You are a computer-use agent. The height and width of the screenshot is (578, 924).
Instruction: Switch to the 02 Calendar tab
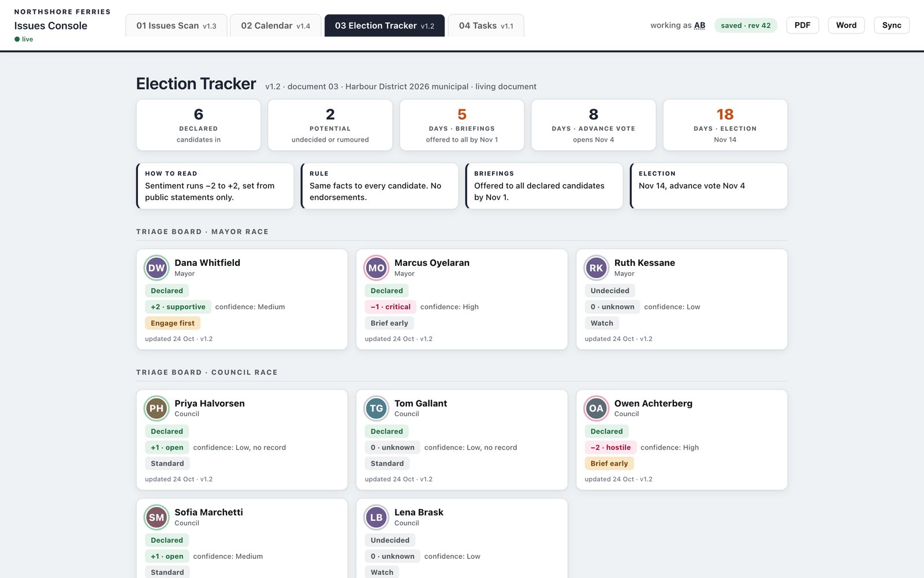coord(275,25)
